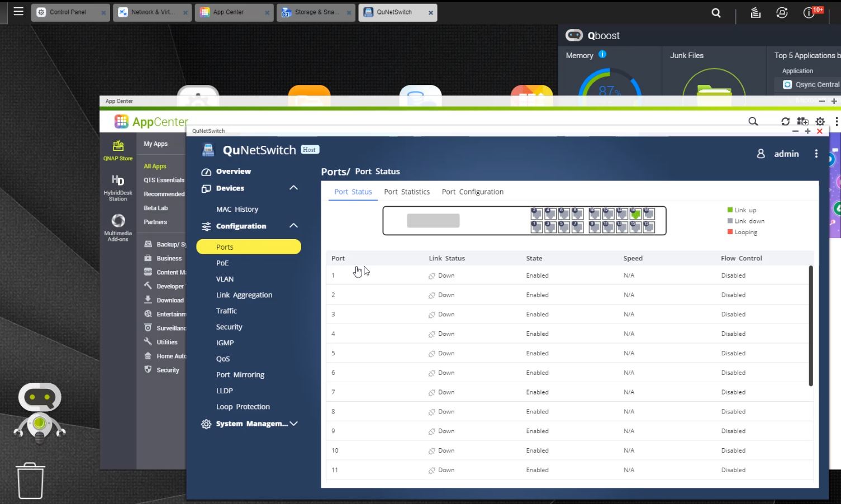Click the port table vertical scrollbar

click(811, 326)
